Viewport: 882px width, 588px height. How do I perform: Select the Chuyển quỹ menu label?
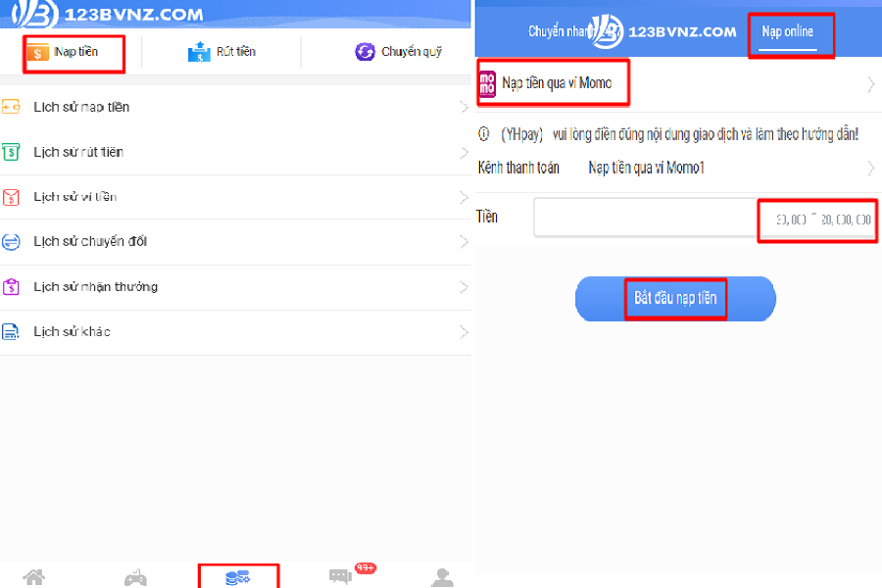[412, 52]
